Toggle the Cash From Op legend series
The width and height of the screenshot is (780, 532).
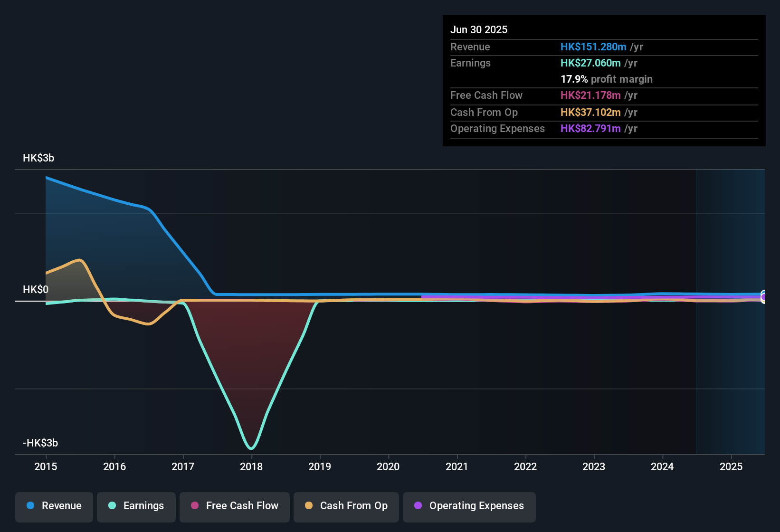pyautogui.click(x=346, y=506)
